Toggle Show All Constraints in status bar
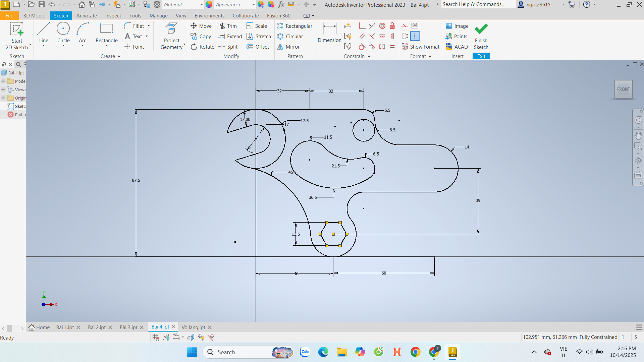The height and width of the screenshot is (362, 644). pos(166,337)
